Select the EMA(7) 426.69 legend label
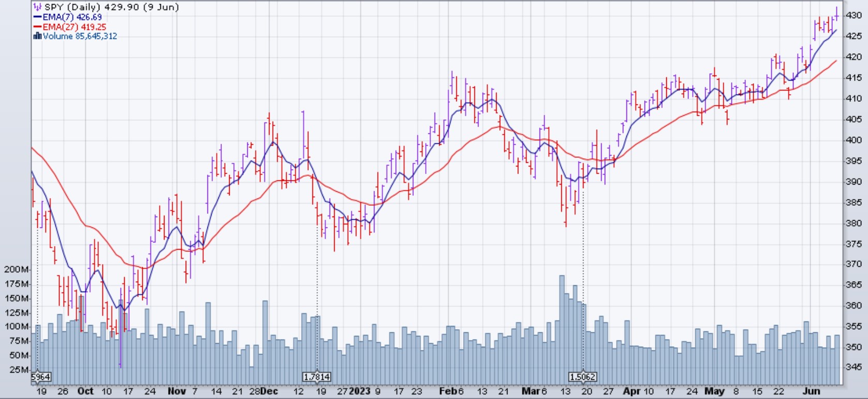Screen dimensions: 868x399 click(72, 17)
